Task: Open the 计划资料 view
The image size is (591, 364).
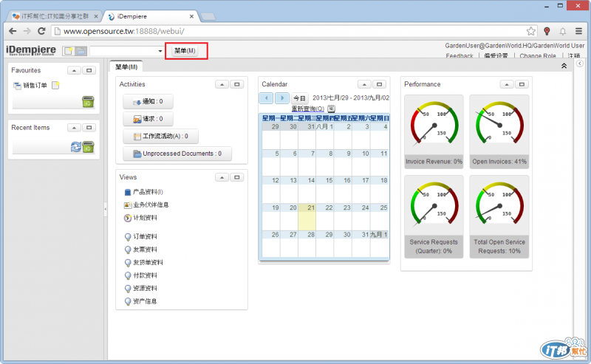Action: (140, 218)
